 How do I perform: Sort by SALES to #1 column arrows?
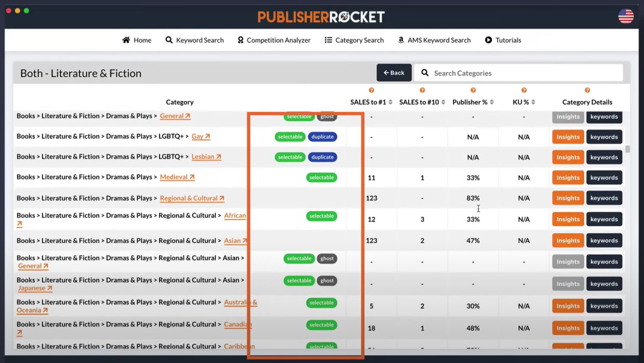pos(390,102)
